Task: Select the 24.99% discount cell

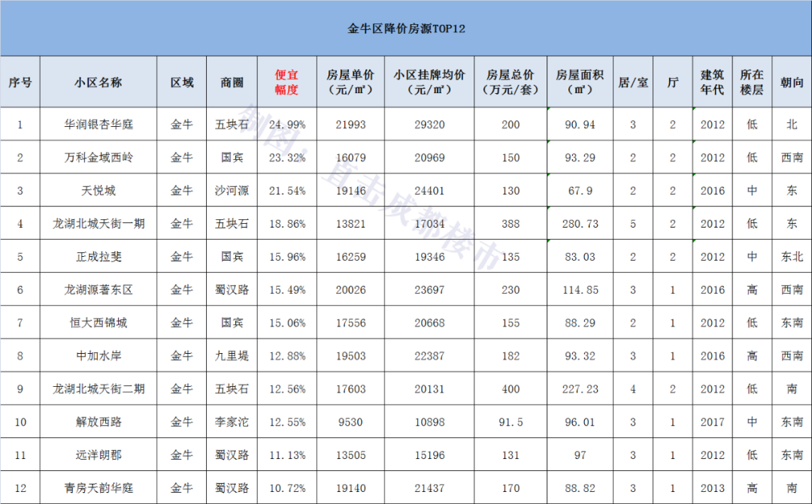Action: (287, 125)
